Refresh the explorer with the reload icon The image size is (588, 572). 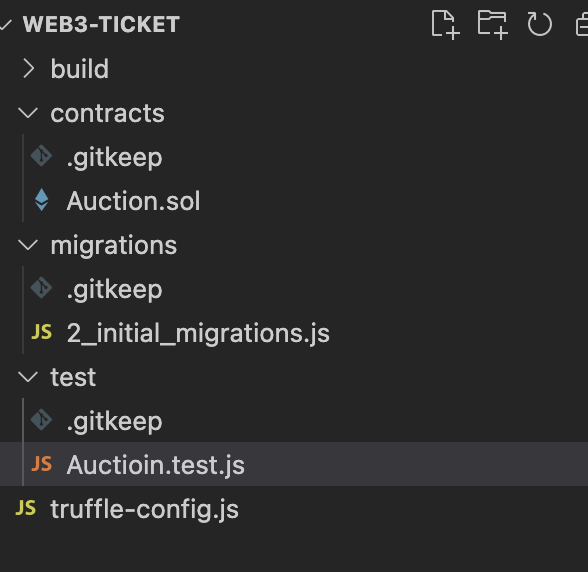click(x=539, y=24)
